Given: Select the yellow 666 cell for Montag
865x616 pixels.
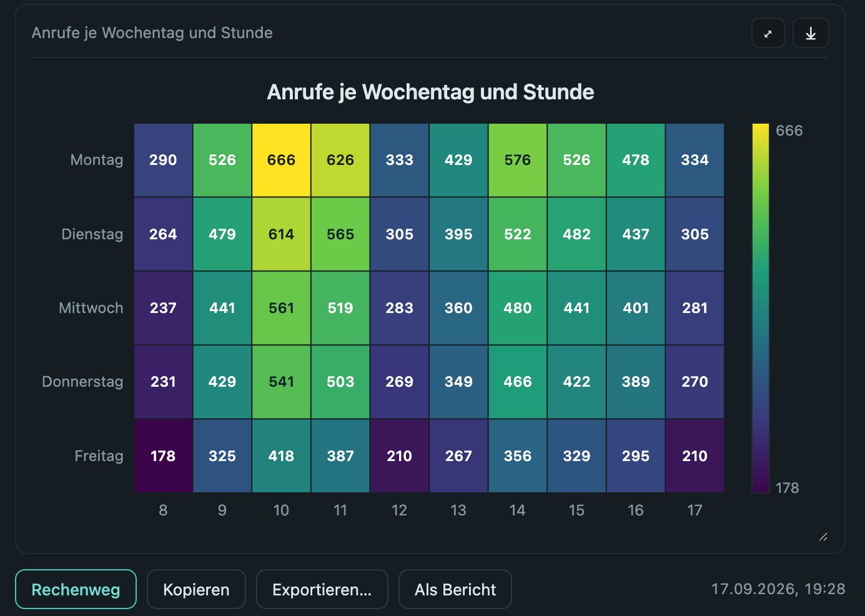Looking at the screenshot, I should (x=281, y=160).
